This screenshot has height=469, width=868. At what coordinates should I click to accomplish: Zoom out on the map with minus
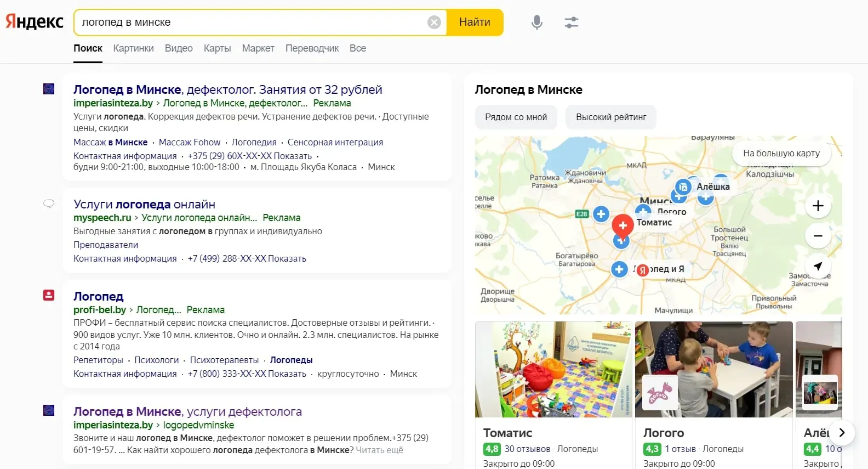818,236
